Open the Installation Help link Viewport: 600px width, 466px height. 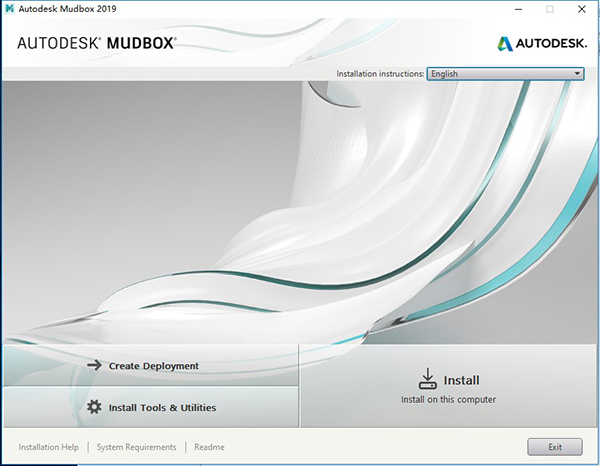[x=49, y=447]
